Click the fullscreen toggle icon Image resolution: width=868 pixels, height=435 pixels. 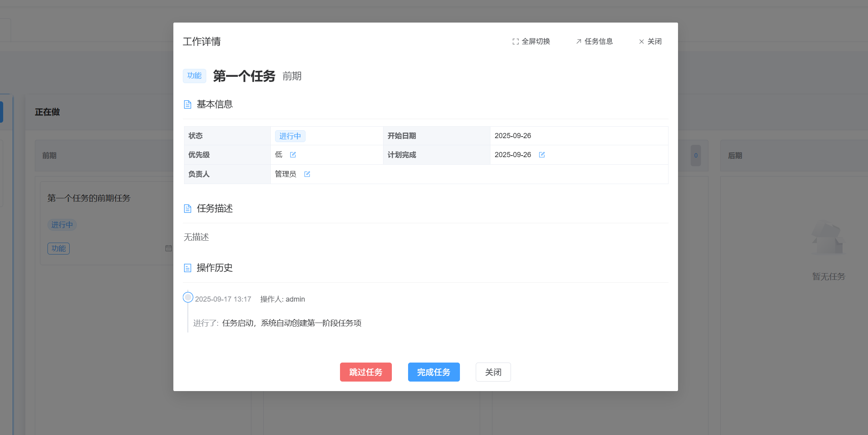click(515, 42)
